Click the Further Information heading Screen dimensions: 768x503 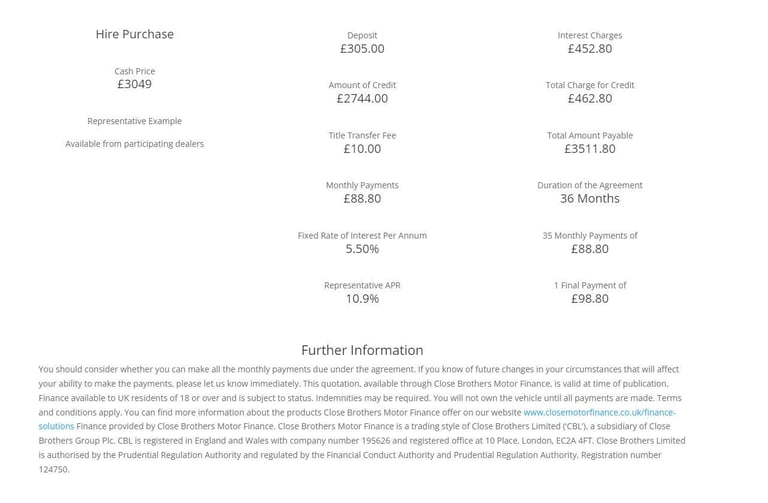(362, 350)
